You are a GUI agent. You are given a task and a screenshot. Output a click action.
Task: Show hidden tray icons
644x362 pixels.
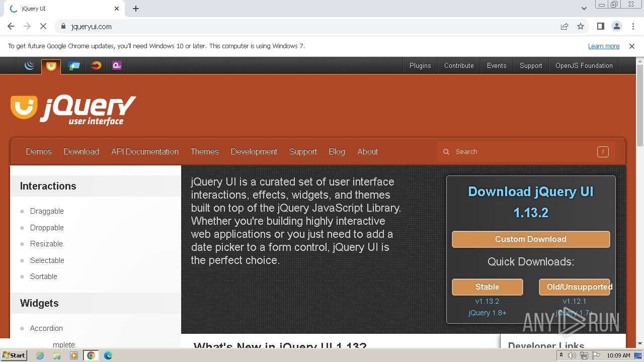pos(561,355)
